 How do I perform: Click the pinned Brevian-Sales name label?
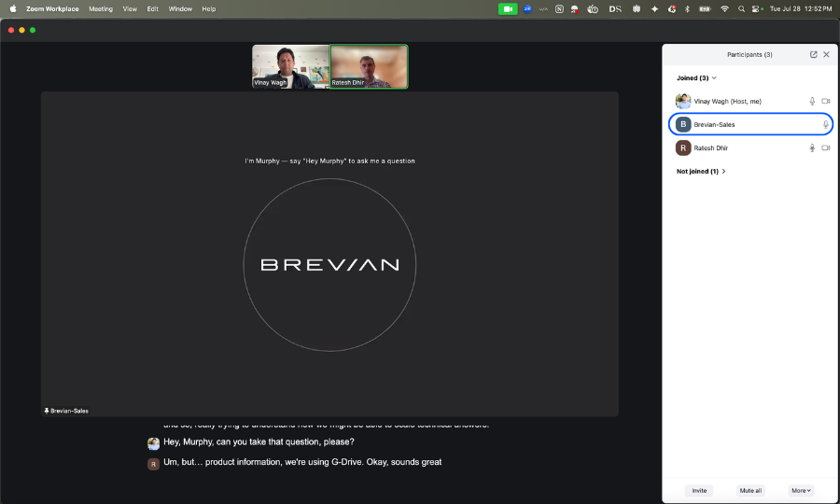66,411
